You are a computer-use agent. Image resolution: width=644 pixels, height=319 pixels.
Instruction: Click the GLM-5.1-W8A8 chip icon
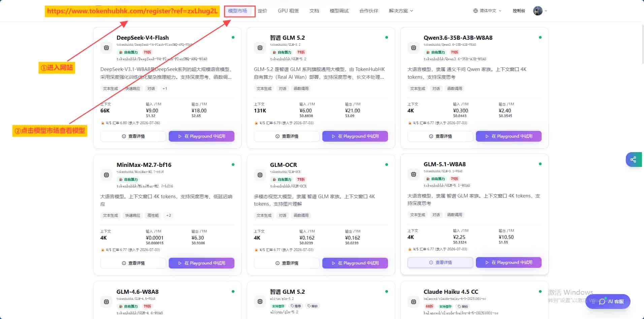[414, 174]
